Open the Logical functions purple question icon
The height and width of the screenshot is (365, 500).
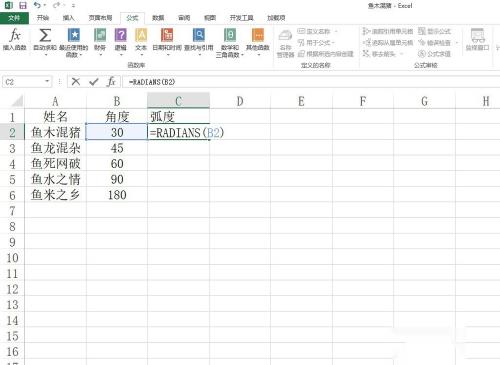point(121,35)
